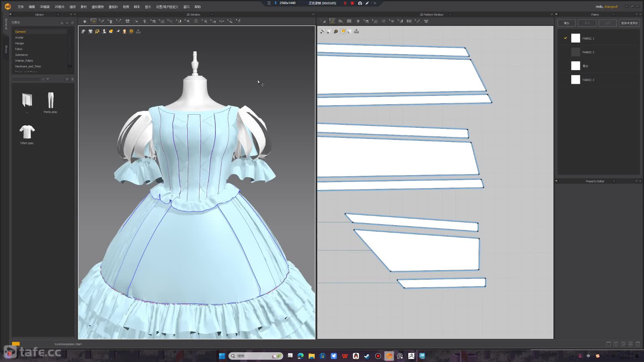Click the avatar head icon in 3D viewport
Image resolution: width=644 pixels, height=362 pixels.
tap(124, 31)
